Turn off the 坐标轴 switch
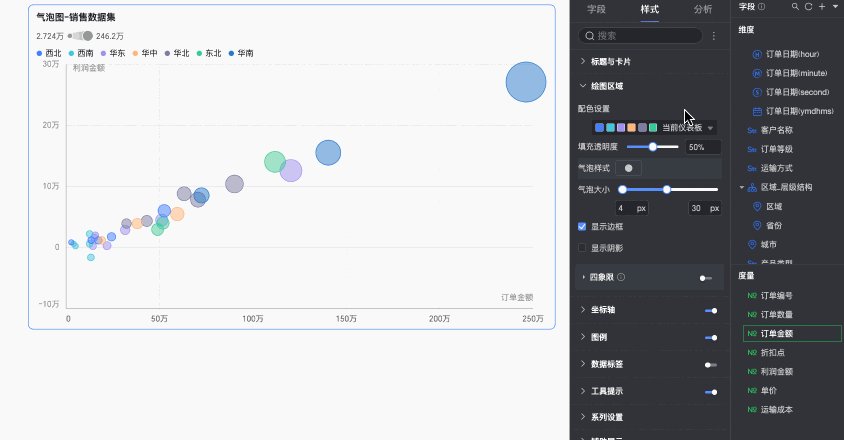 [711, 311]
